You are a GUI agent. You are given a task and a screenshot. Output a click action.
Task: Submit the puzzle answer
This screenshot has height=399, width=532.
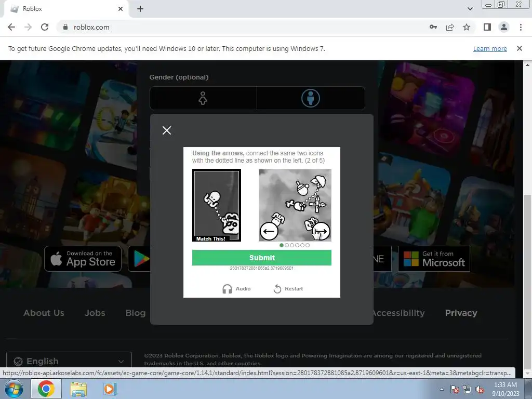tap(262, 258)
